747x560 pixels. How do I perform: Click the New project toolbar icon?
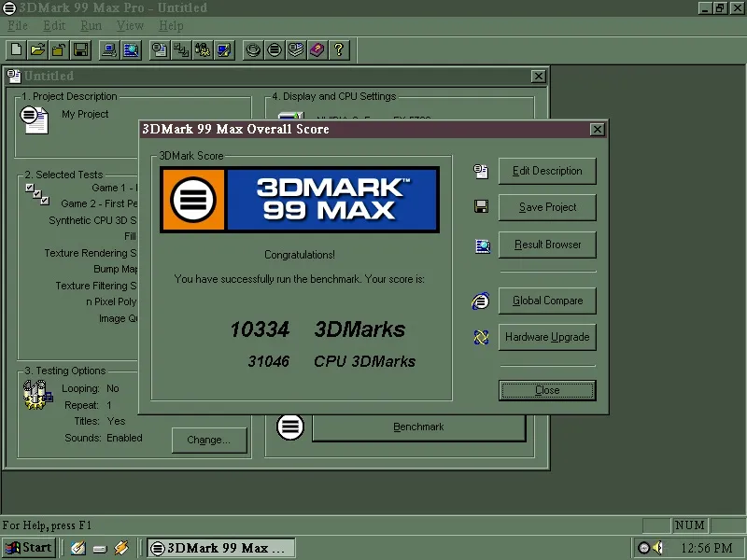[17, 50]
